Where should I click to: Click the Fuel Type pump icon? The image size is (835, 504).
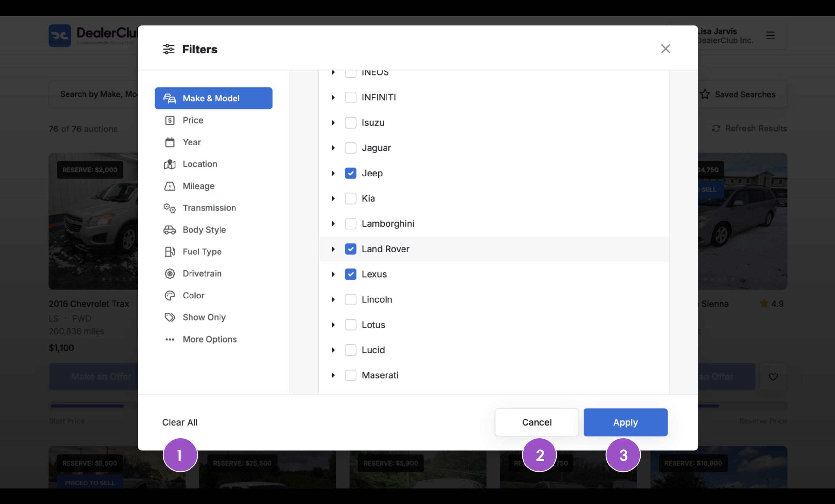pyautogui.click(x=169, y=252)
